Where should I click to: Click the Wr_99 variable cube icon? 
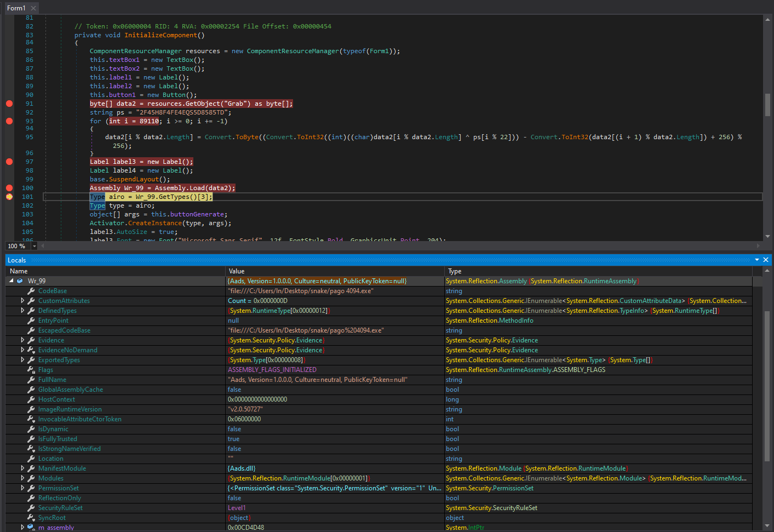20,281
